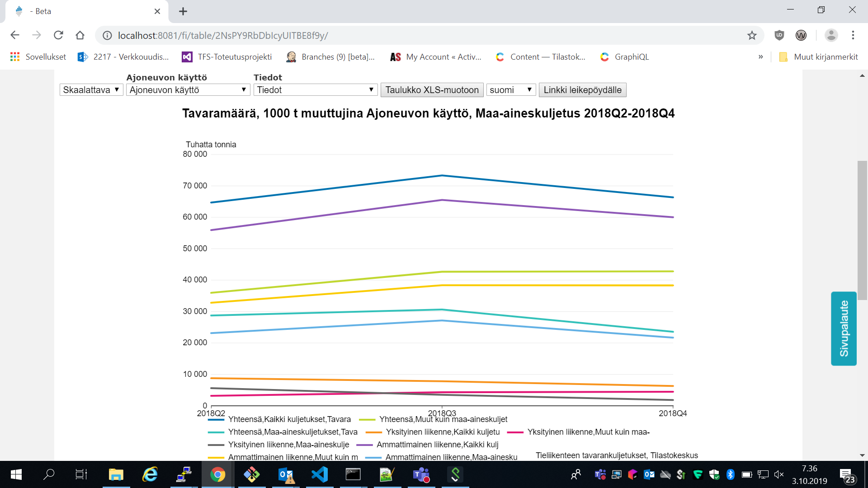The image size is (868, 488).
Task: Open the user profile avatar icon
Action: pos(831,35)
